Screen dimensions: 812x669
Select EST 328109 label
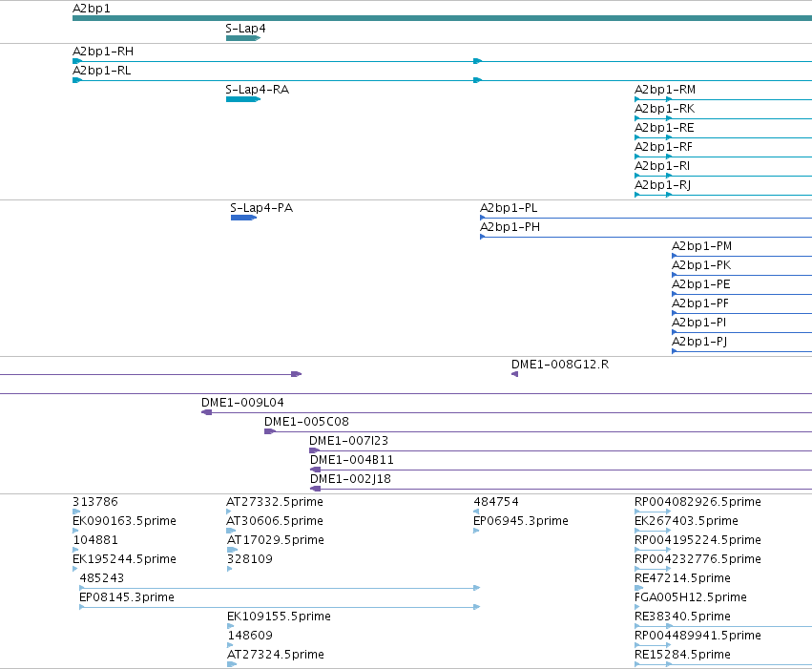tap(250, 560)
